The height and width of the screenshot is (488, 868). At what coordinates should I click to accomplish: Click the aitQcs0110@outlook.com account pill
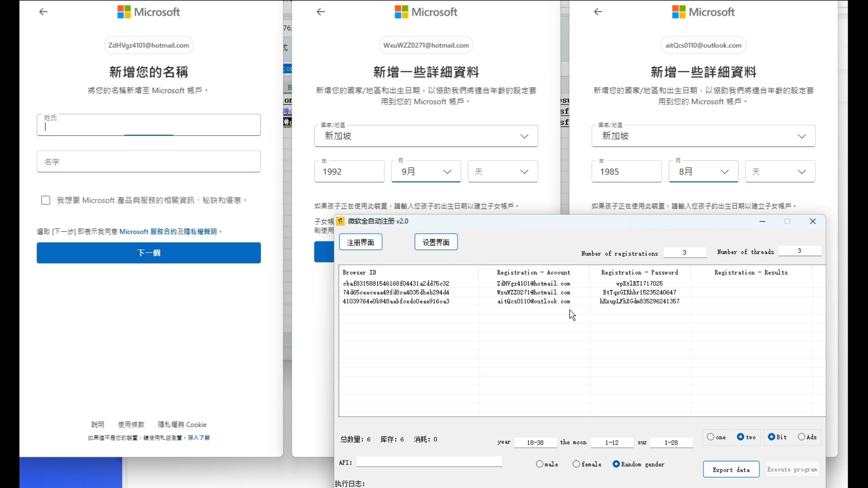703,45
